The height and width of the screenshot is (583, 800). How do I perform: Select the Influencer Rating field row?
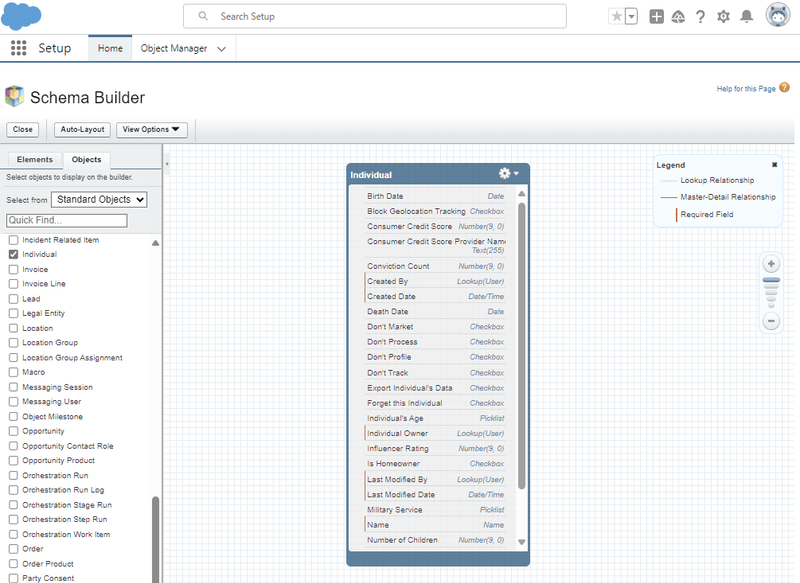pos(435,448)
